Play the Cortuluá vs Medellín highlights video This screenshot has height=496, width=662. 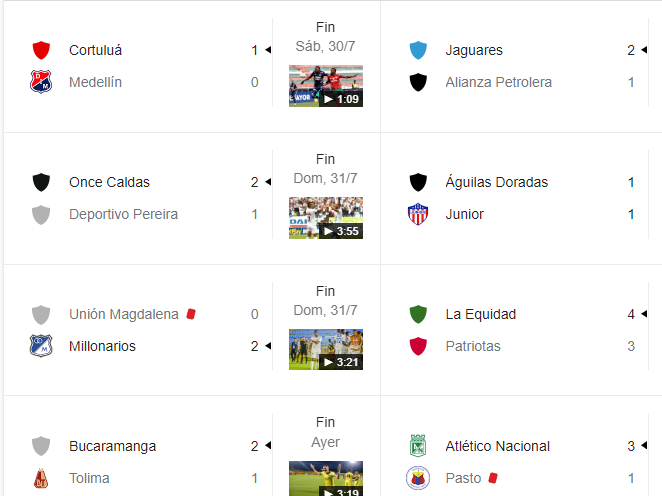(326, 86)
